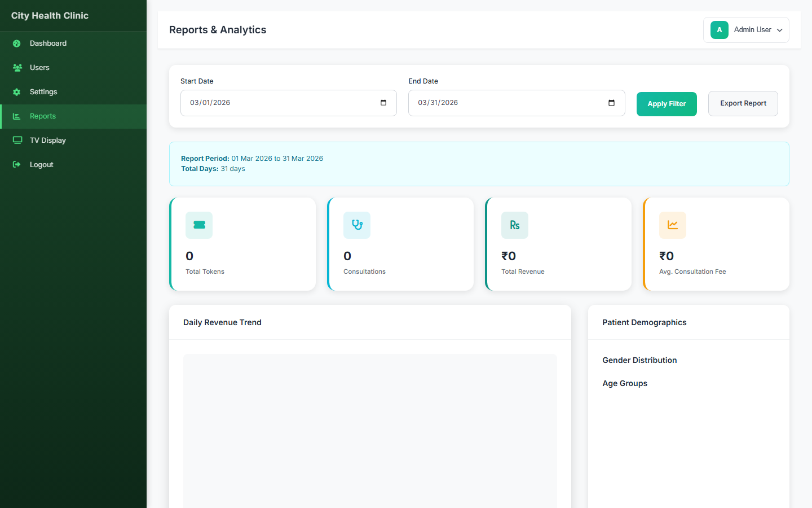The image size is (812, 508).
Task: Click the Reports chart icon in sidebar
Action: (x=17, y=116)
